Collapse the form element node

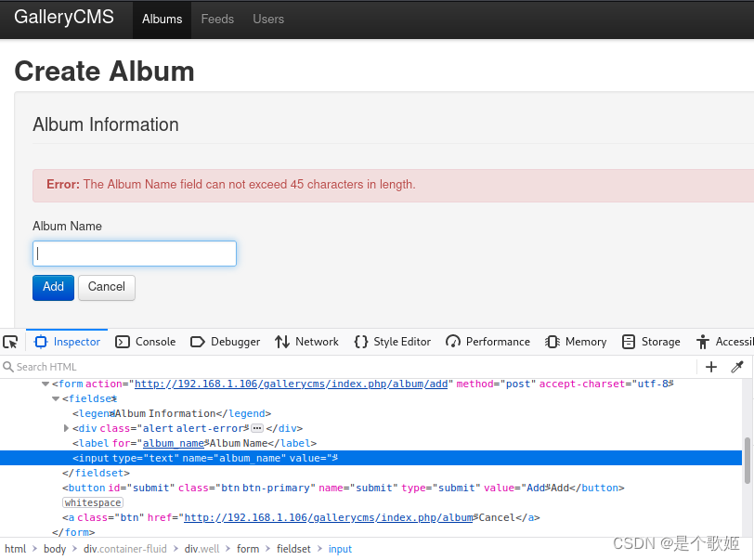coord(45,384)
